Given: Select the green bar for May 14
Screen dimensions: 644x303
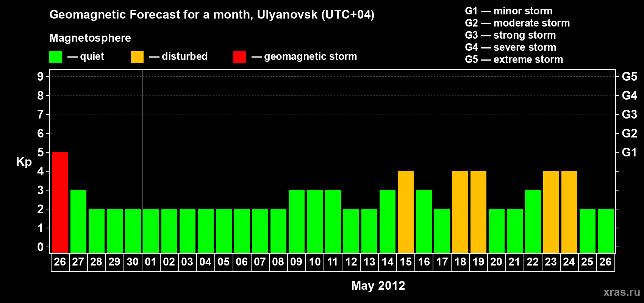Looking at the screenshot, I should [x=388, y=221].
